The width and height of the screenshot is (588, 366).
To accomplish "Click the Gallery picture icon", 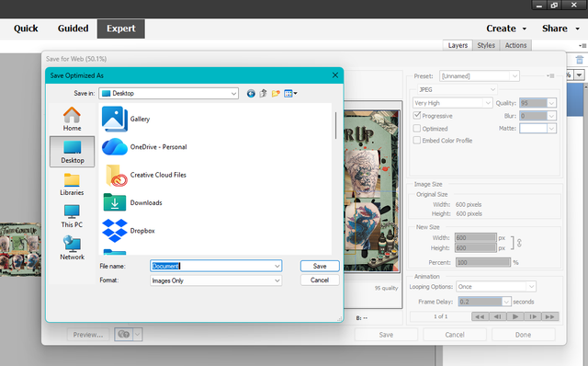I will (114, 119).
